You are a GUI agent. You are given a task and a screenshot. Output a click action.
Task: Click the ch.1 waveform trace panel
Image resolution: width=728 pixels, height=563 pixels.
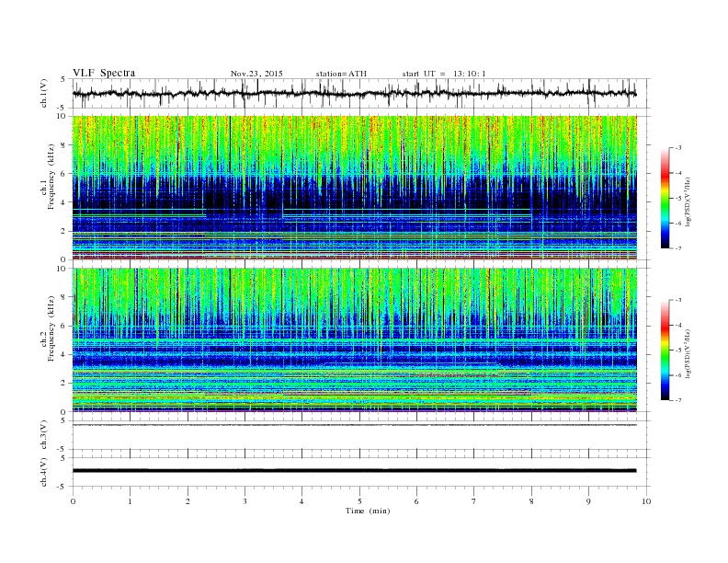pyautogui.click(x=361, y=93)
